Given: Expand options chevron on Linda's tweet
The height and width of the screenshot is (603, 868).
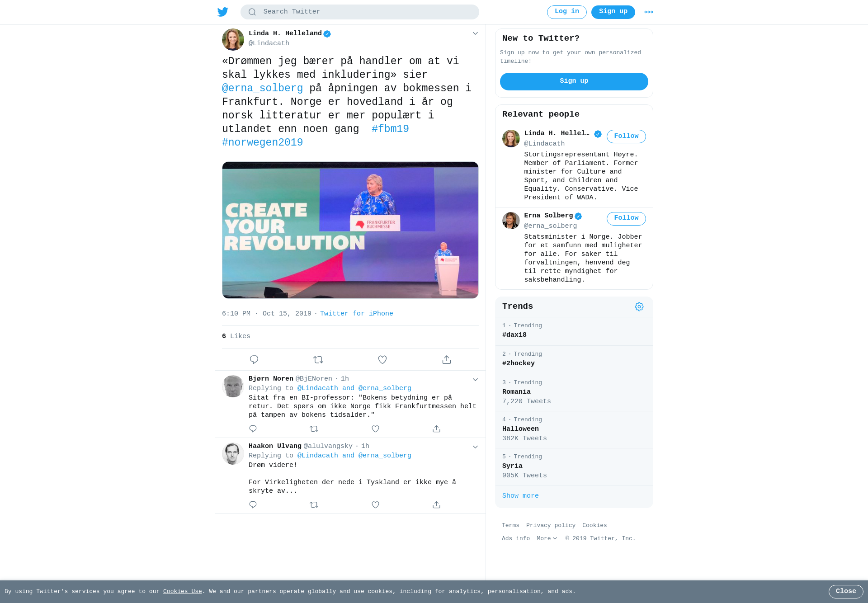Looking at the screenshot, I should pyautogui.click(x=475, y=33).
